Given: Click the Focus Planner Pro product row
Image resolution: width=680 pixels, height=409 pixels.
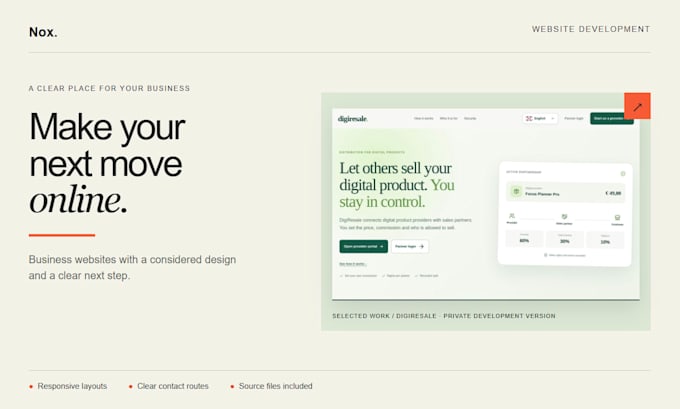Looking at the screenshot, I should 566,192.
